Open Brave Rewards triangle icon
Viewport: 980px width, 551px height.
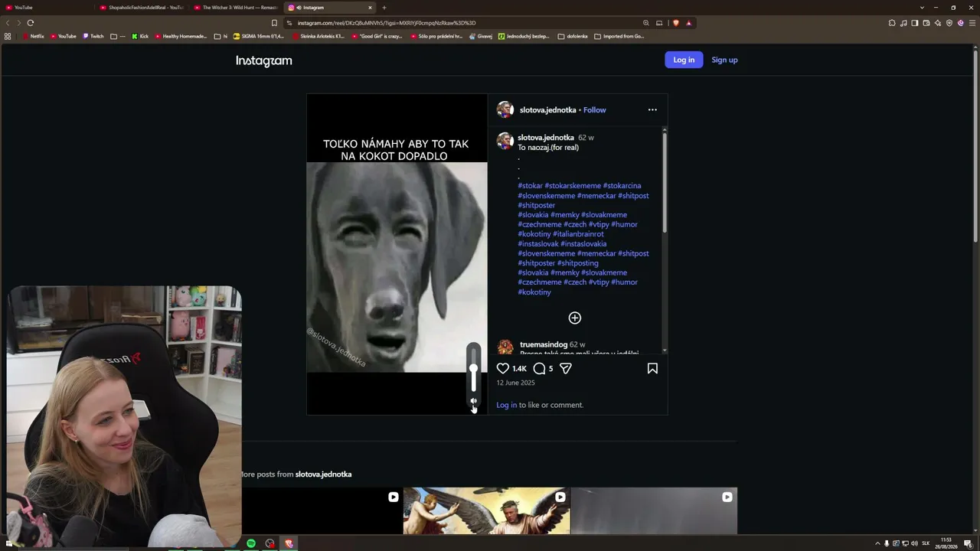click(688, 23)
